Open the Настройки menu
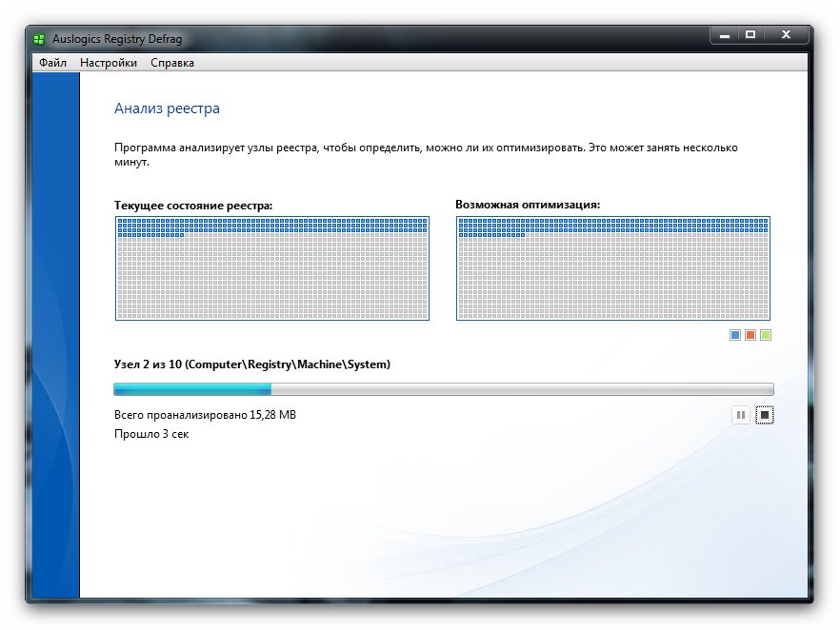Viewport: 840px width, 630px height. tap(109, 63)
